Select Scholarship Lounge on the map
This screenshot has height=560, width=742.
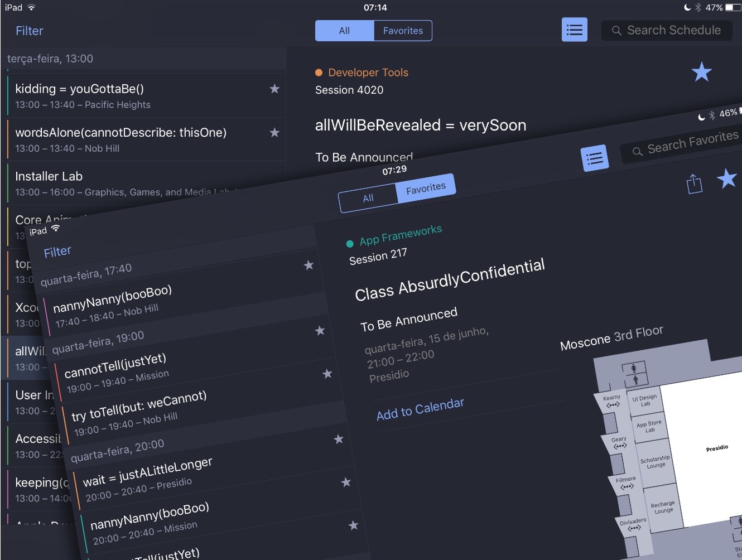[656, 462]
